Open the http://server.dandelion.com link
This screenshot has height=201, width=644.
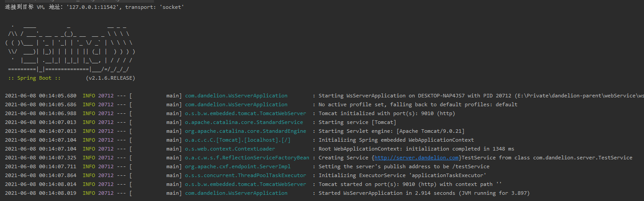tap(416, 158)
